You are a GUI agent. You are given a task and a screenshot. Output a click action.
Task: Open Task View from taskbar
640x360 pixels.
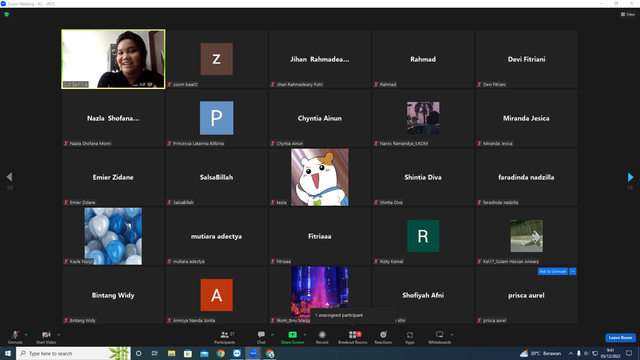coord(155,353)
